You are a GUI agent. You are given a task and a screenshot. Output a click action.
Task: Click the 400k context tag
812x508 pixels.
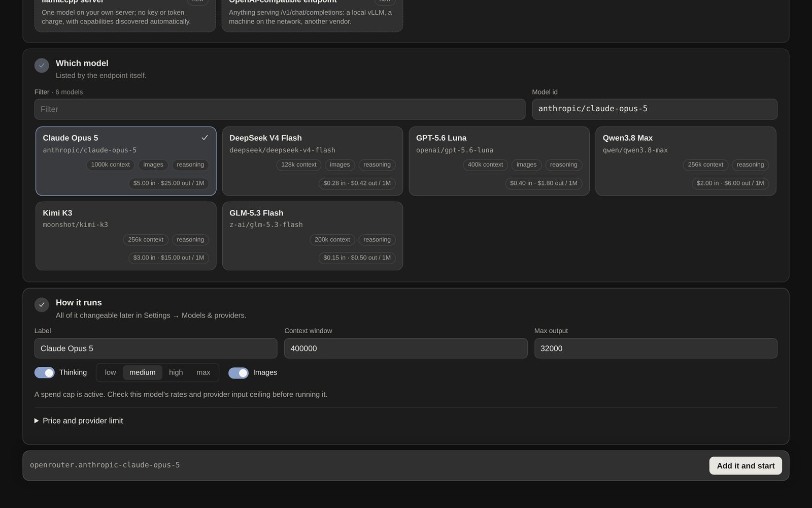click(485, 165)
